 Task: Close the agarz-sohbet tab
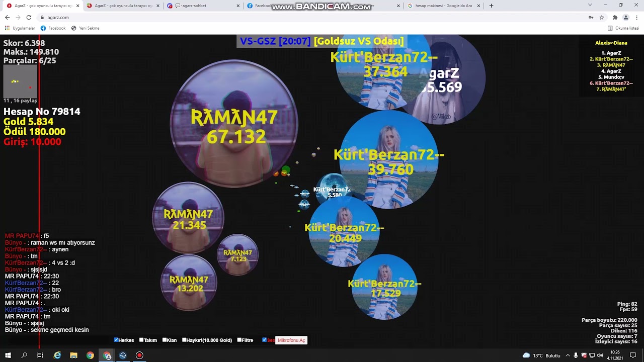click(x=237, y=6)
